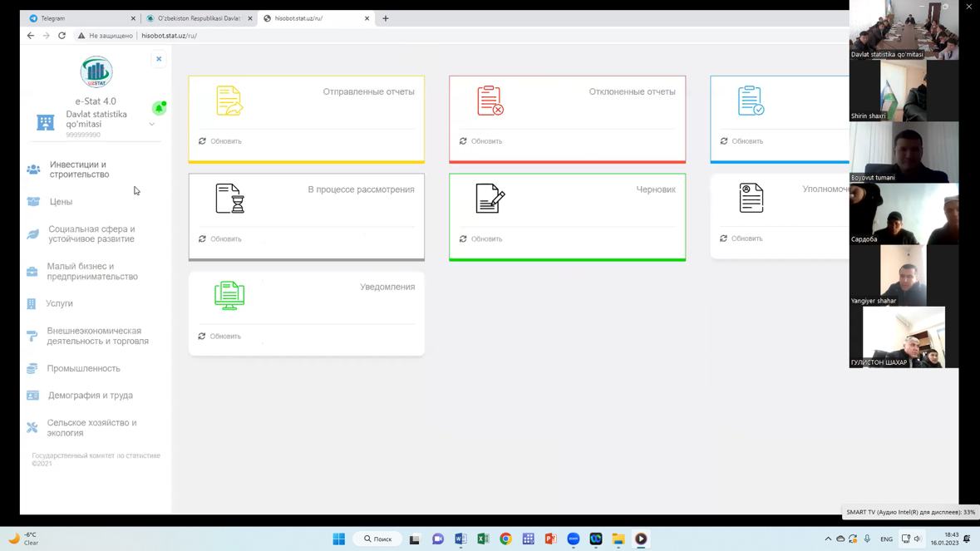Expand Сельское хозяйство и экология section

91,428
